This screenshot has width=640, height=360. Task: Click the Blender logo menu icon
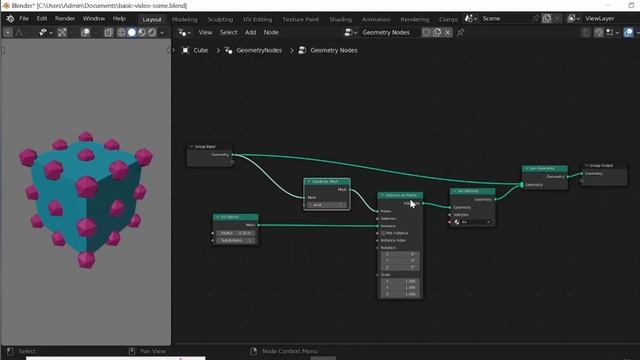click(10, 19)
